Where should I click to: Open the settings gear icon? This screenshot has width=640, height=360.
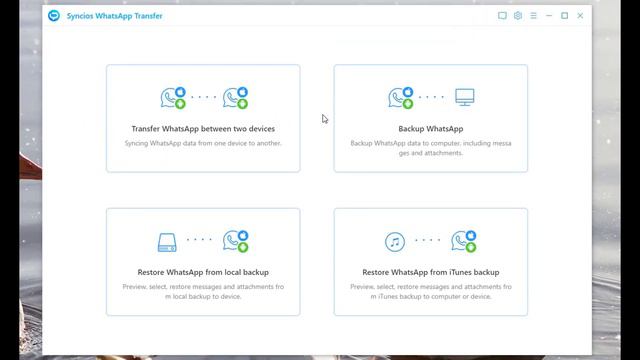(x=518, y=16)
